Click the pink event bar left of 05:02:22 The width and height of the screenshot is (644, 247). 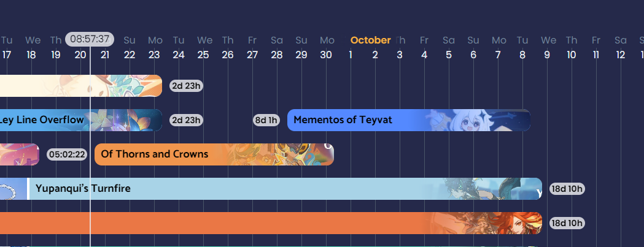click(18, 154)
